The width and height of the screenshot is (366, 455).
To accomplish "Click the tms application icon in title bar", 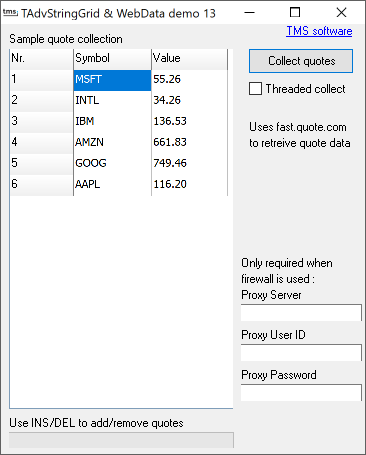I will pos(10,13).
